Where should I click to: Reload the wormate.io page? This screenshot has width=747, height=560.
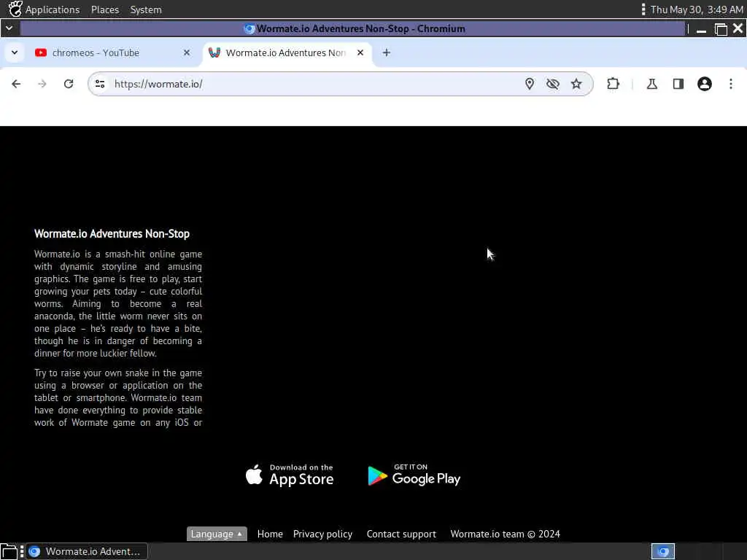(x=69, y=84)
